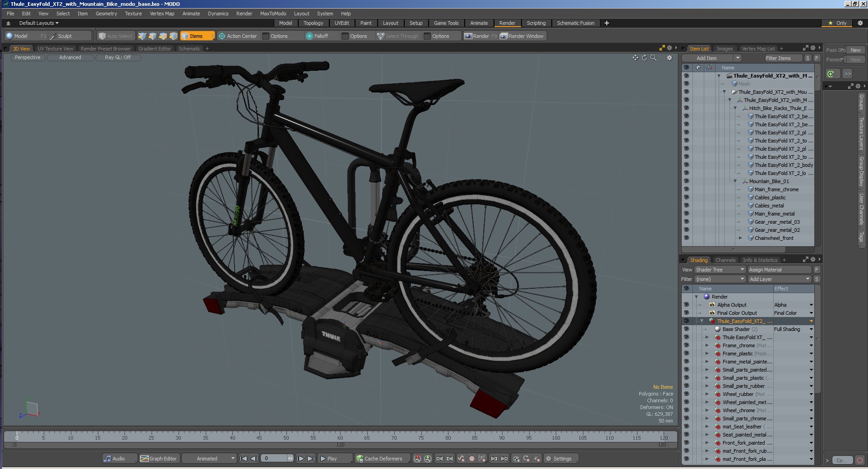Open the Add Layer dropdown
868x469 pixels.
coord(779,279)
